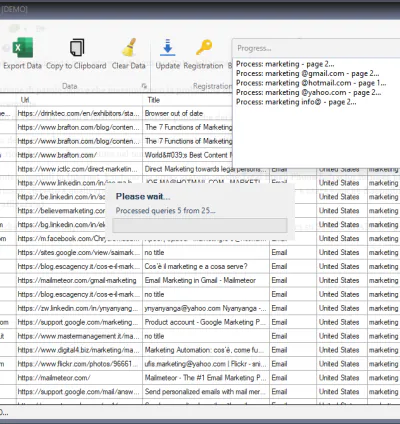Select the believemarketing Url cell
Image resolution: width=400 pixels, height=424 pixels.
61,211
